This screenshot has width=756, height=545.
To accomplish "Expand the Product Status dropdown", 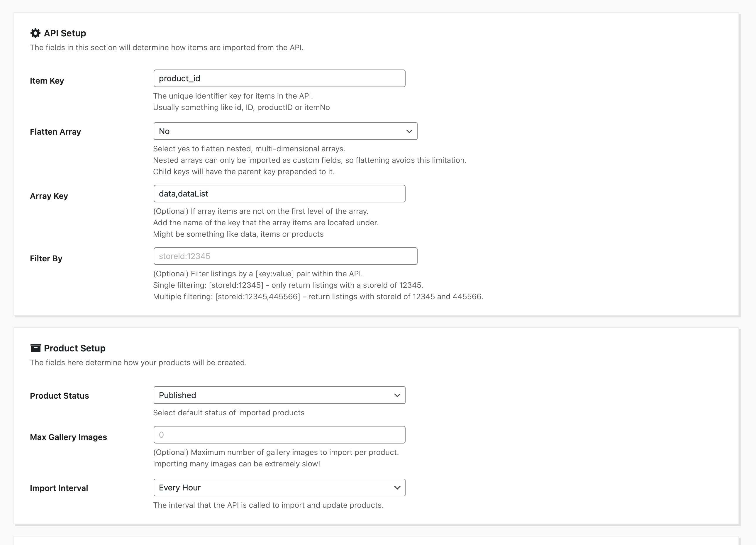I will coord(279,395).
